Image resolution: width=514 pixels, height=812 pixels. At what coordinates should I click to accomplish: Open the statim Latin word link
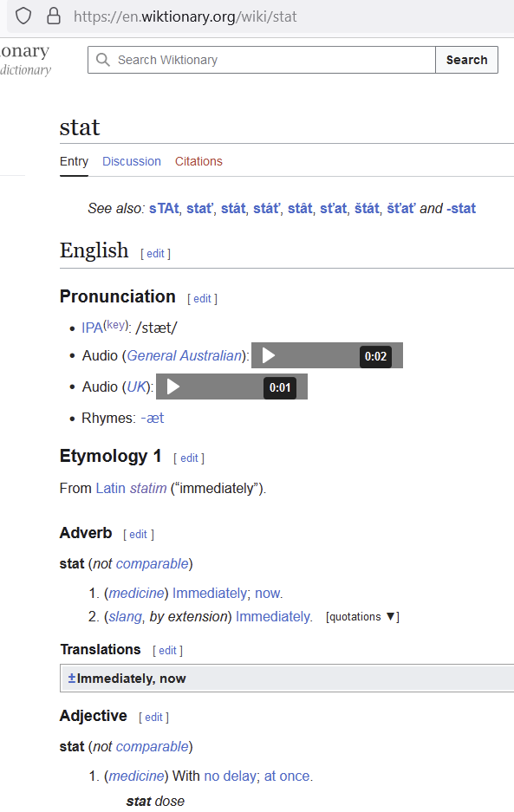click(148, 489)
